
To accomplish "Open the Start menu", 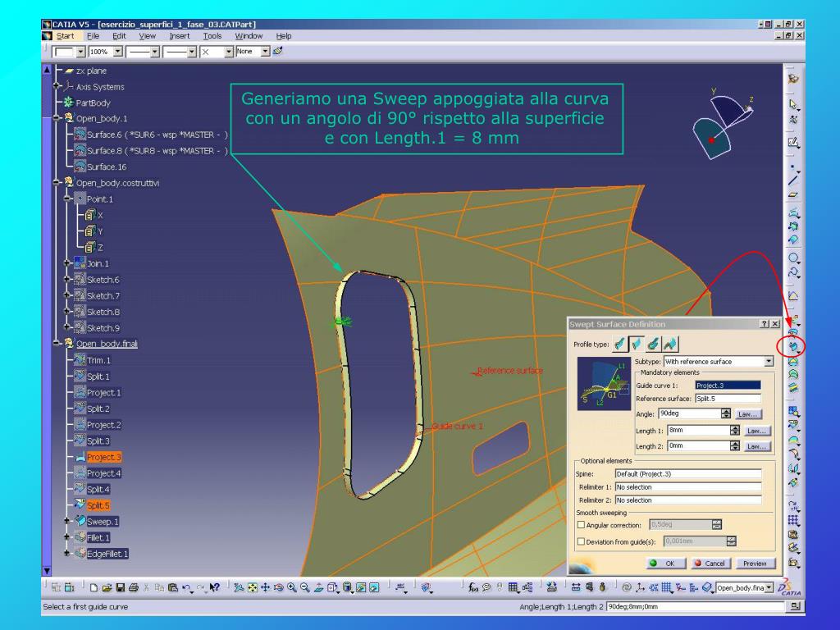I will pos(65,36).
